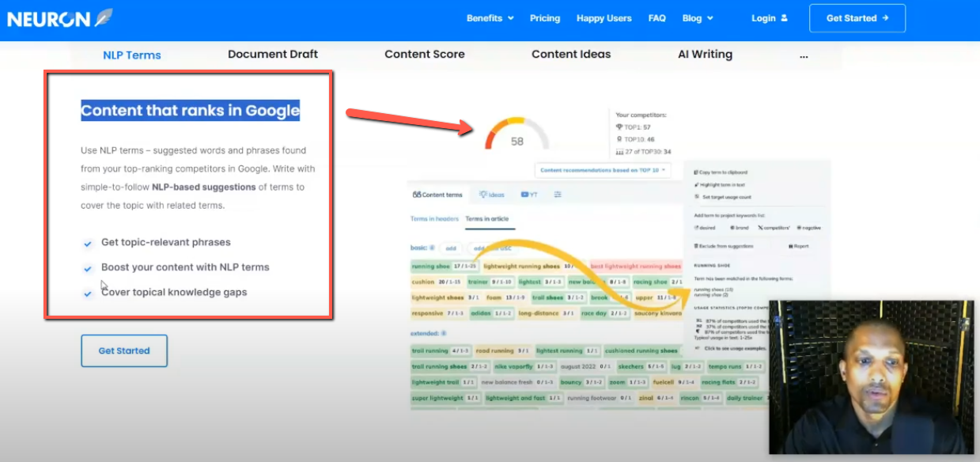Check the Get topic-relevant phrases checkbox
The width and height of the screenshot is (980, 462).
point(89,244)
